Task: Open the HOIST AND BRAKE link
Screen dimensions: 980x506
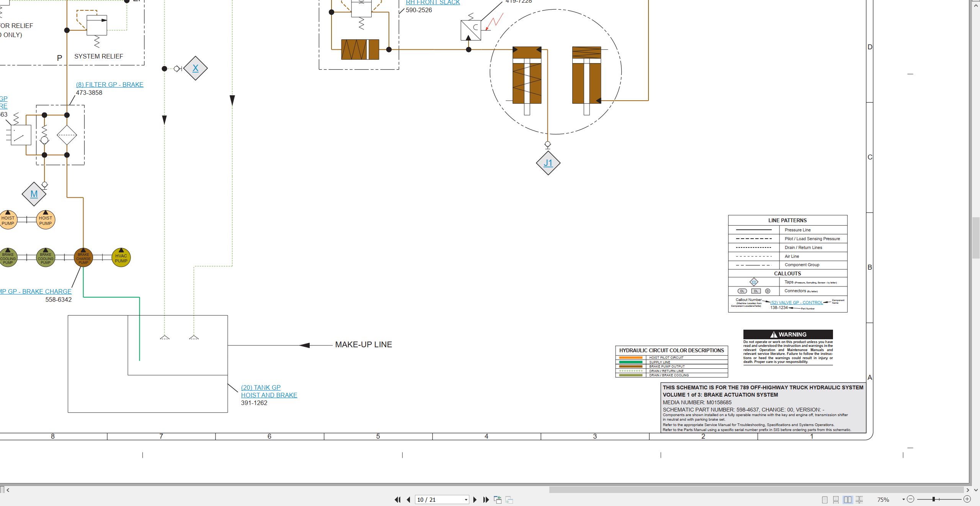Action: coord(269,395)
